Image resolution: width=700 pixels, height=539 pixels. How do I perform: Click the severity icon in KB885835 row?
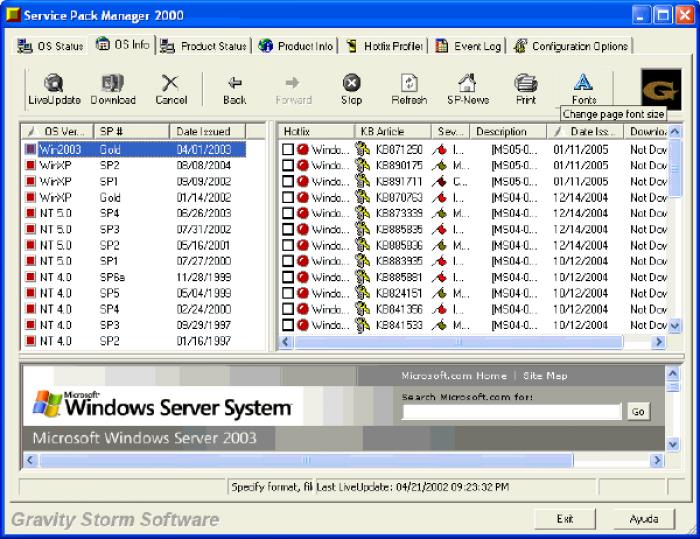pyautogui.click(x=440, y=229)
